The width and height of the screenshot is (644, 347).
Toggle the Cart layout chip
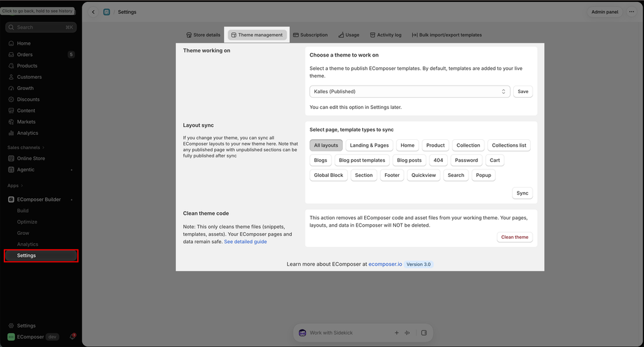(494, 161)
